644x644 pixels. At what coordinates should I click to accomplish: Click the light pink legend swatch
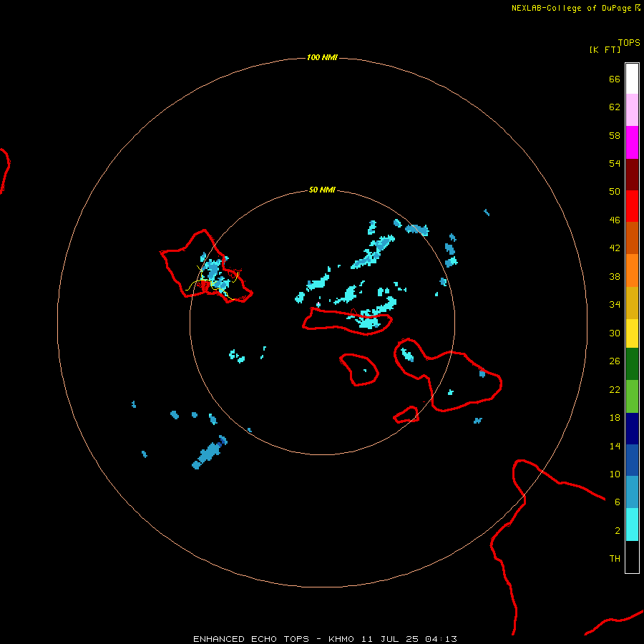coord(632,110)
